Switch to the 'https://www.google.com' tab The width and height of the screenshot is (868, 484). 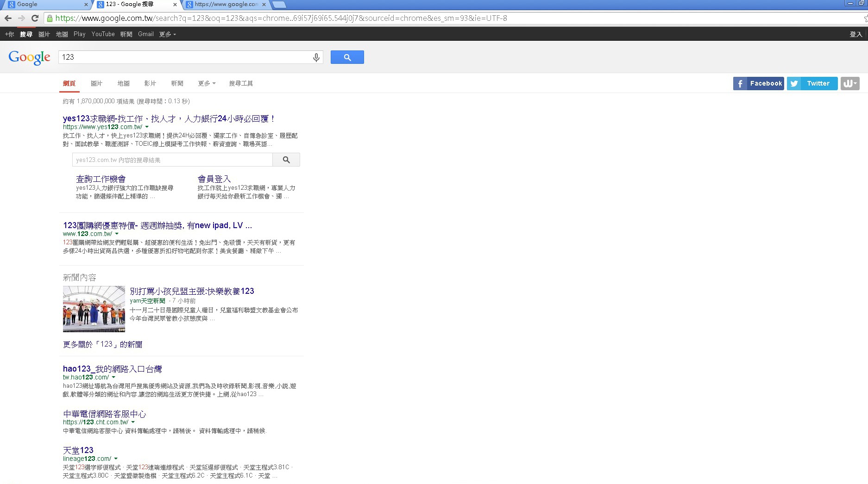[x=225, y=5]
